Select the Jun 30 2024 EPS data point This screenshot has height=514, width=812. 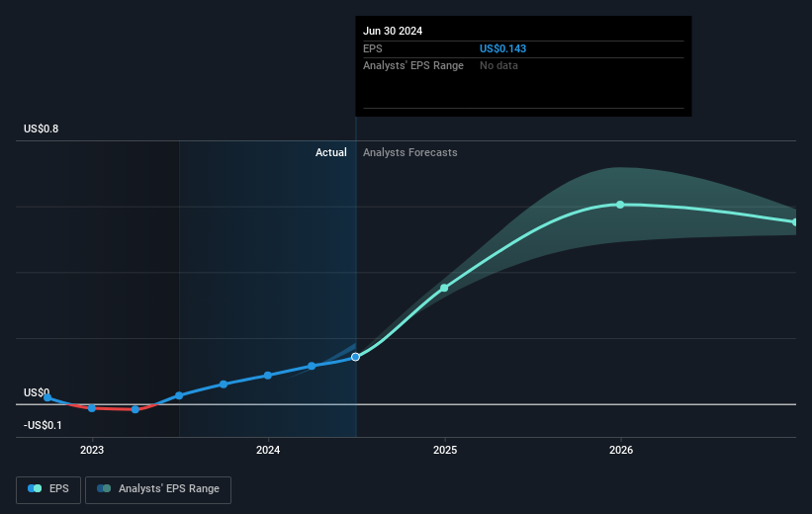pos(355,357)
